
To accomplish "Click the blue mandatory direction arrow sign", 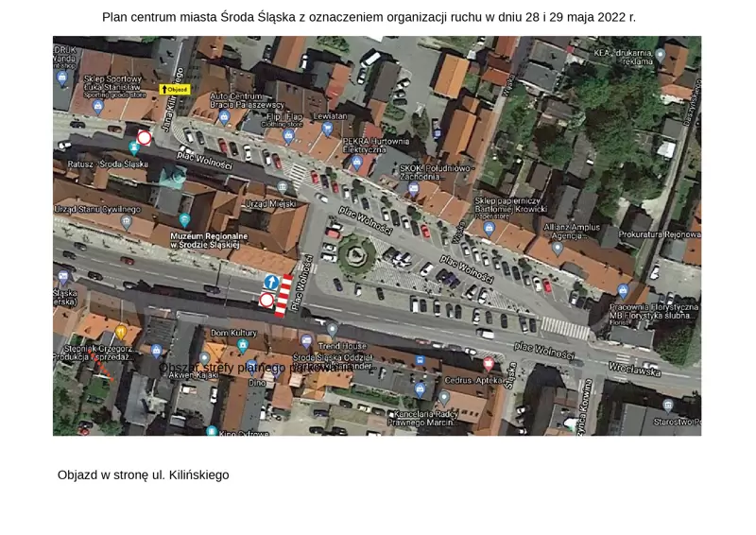I will tap(271, 282).
